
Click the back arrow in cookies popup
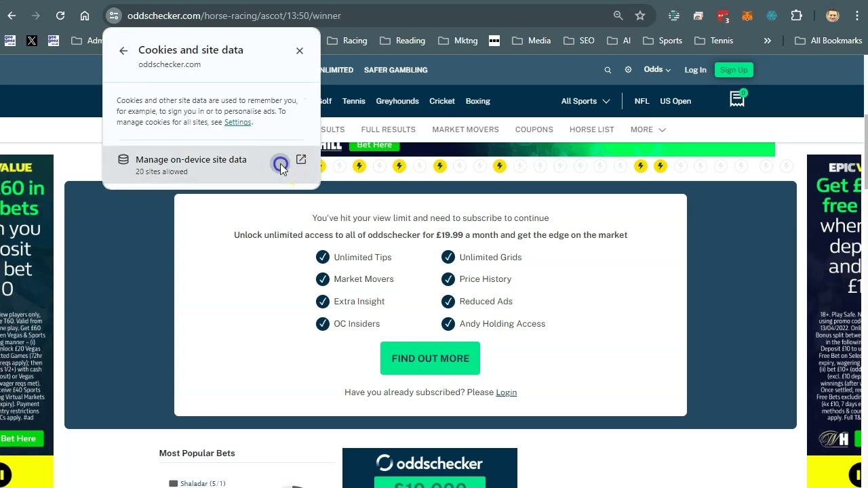[123, 51]
